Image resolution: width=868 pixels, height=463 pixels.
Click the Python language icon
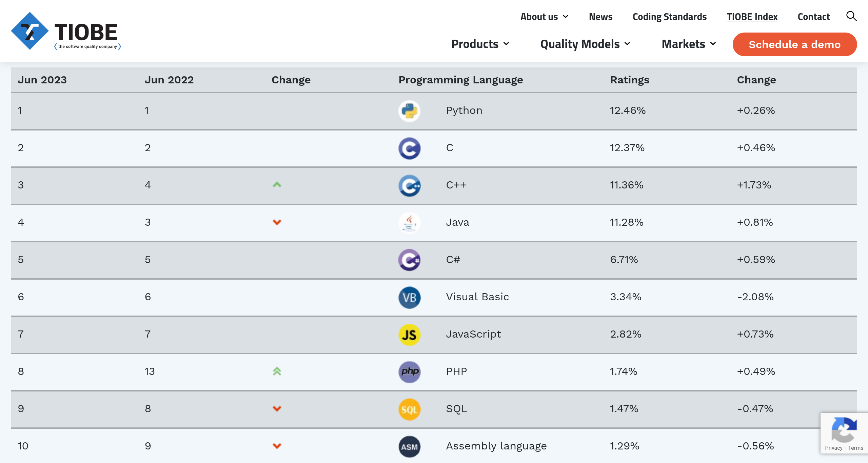pyautogui.click(x=409, y=110)
